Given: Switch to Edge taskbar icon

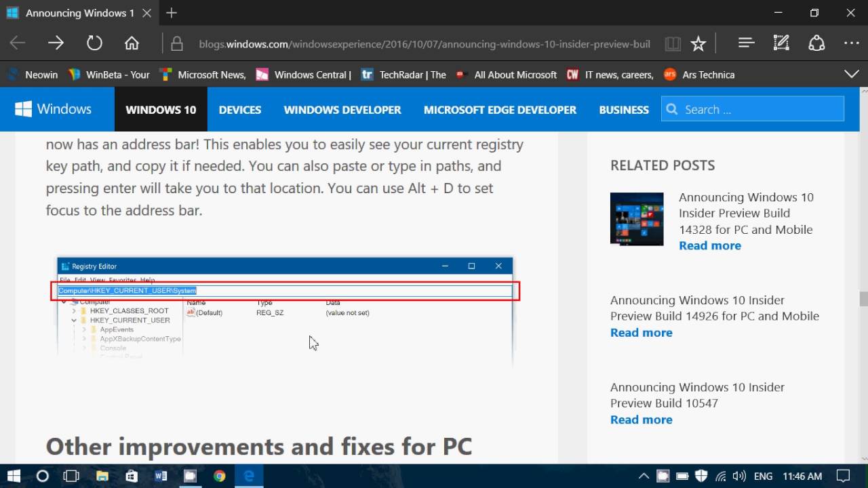Looking at the screenshot, I should click(249, 476).
